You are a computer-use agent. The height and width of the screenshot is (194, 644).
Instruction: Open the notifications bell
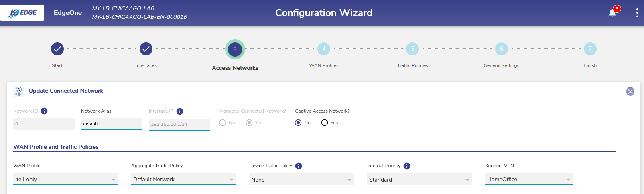pyautogui.click(x=612, y=13)
